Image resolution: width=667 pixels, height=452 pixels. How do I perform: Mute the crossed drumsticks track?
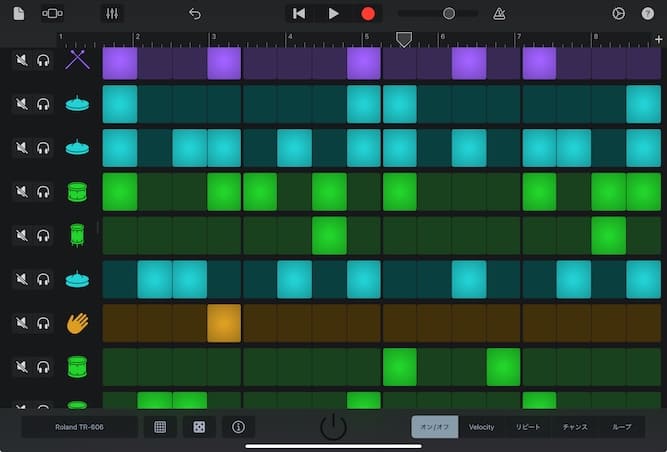pyautogui.click(x=21, y=60)
